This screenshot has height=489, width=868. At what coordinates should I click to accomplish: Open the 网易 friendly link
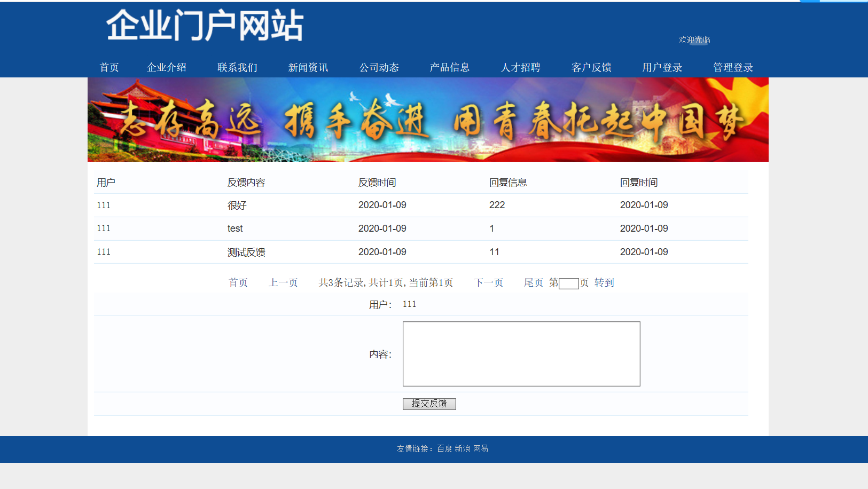481,448
